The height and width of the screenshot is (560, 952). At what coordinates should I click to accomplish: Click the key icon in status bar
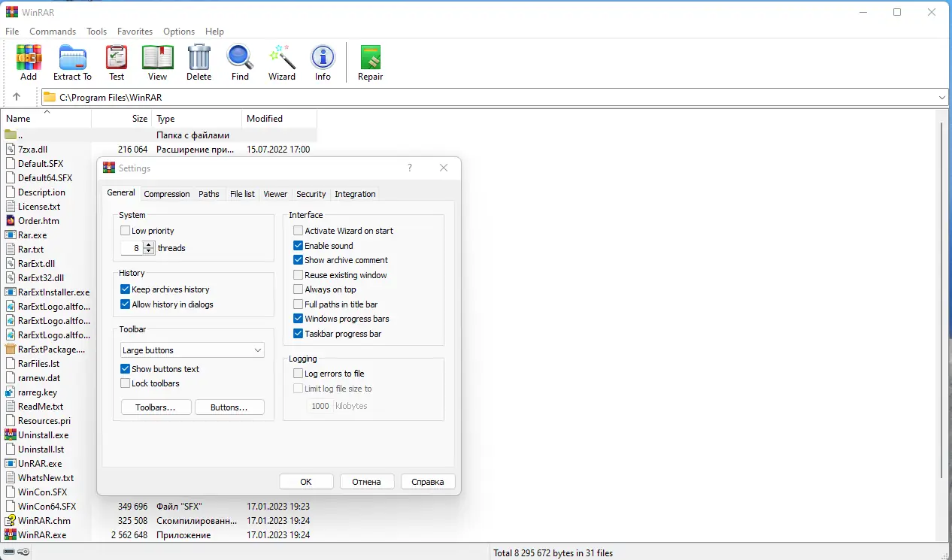[23, 553]
